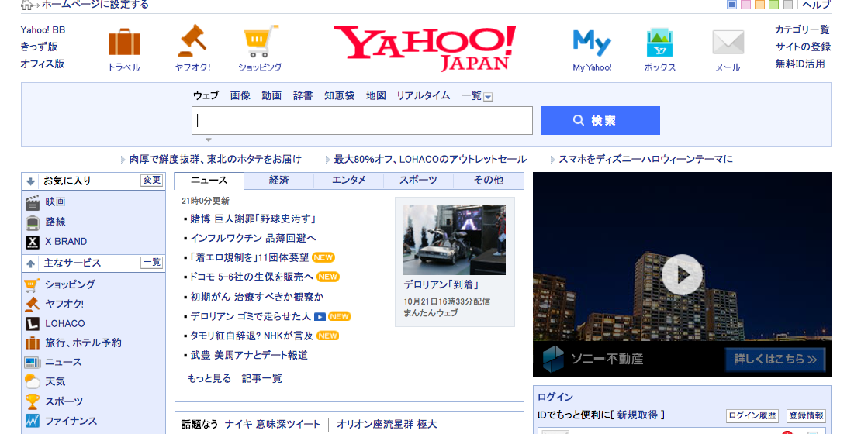Screen dimensions: 868x434
Task: Click sidebar ファイナンス chart icon
Action: click(33, 422)
